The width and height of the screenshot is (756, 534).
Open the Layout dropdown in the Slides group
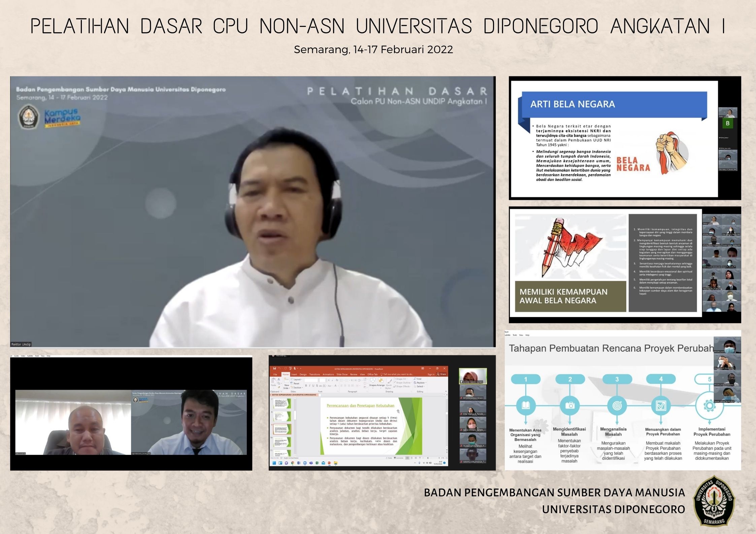coord(297,380)
